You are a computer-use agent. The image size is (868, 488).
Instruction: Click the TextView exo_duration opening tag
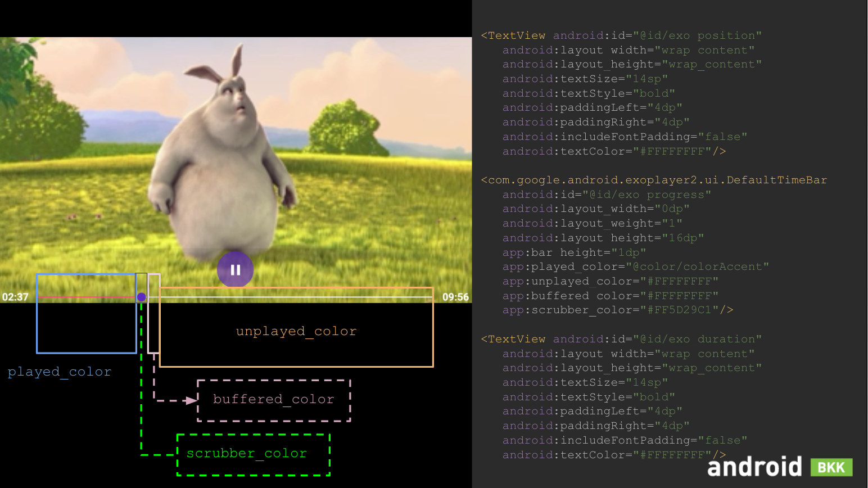(x=621, y=339)
